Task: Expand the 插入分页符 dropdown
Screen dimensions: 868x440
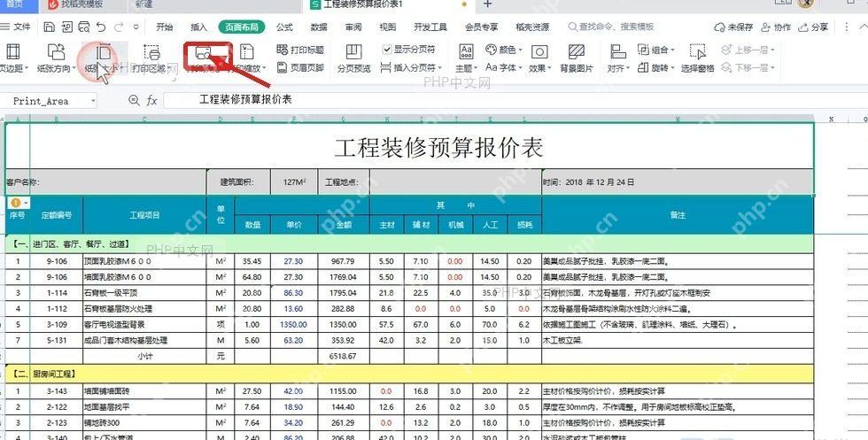Action: click(440, 68)
